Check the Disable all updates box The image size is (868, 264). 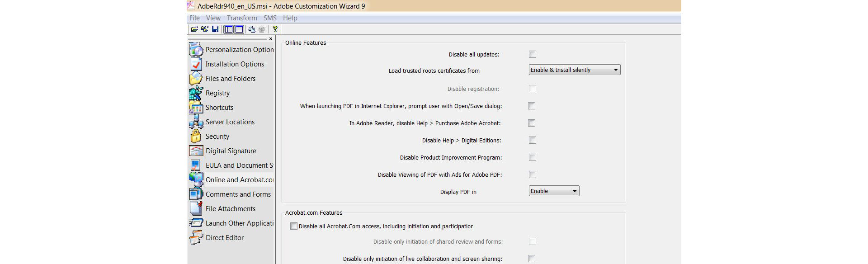(533, 54)
